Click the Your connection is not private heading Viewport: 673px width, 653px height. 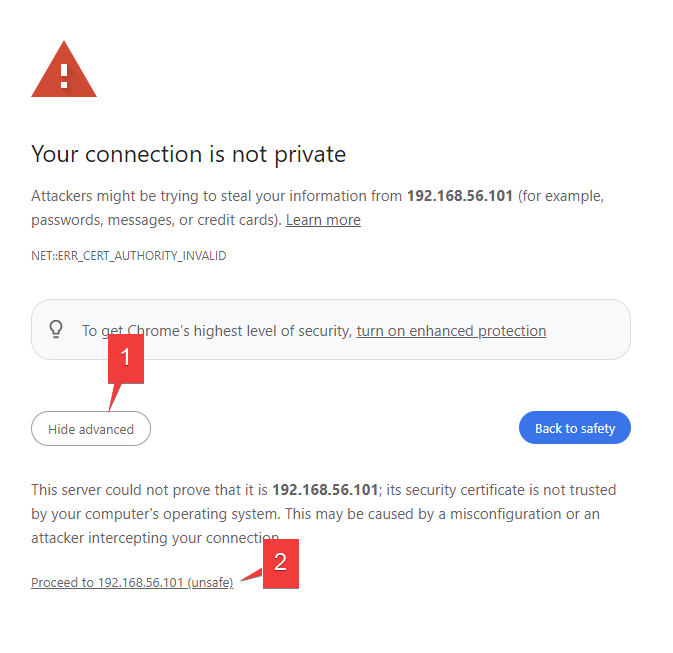(x=188, y=154)
